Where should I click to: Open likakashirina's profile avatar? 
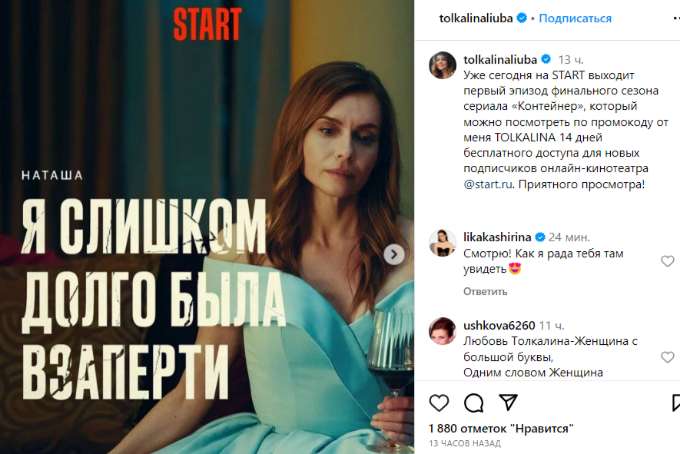point(442,243)
